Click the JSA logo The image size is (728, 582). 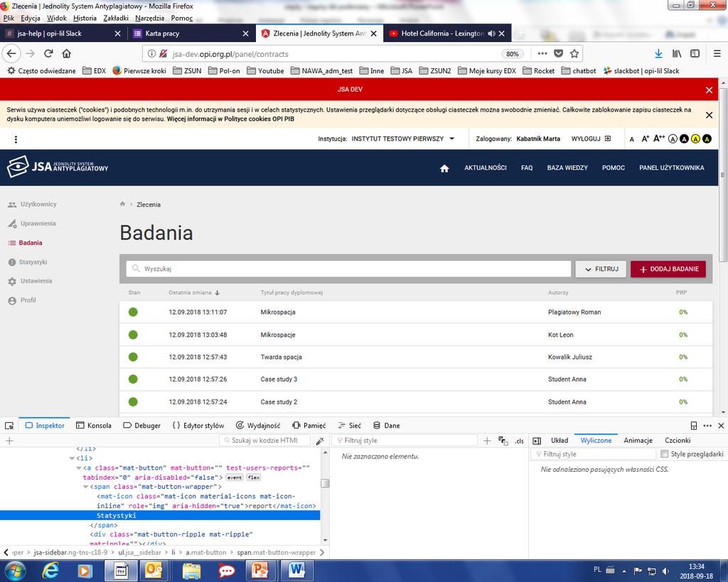pyautogui.click(x=58, y=166)
